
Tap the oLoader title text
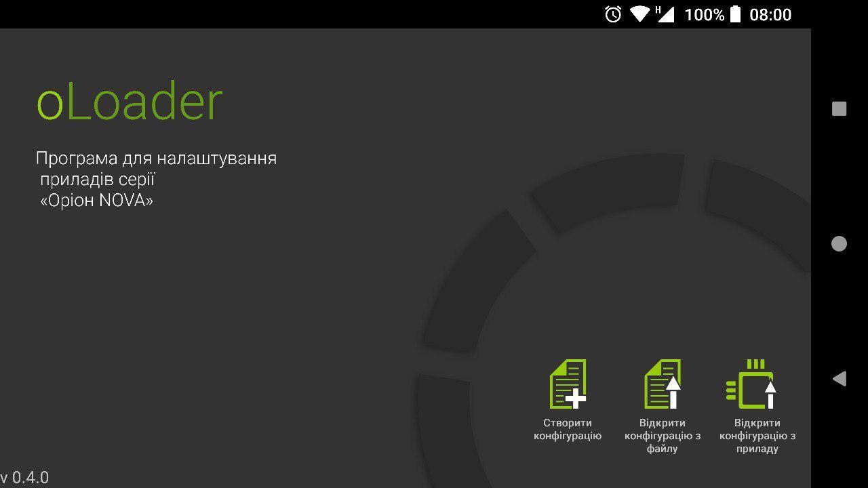[x=129, y=102]
